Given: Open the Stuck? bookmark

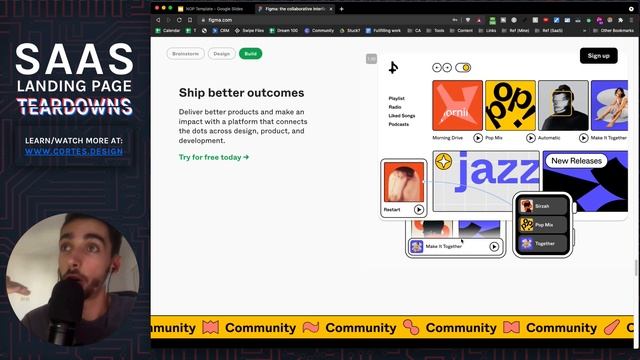Looking at the screenshot, I should pos(350,31).
